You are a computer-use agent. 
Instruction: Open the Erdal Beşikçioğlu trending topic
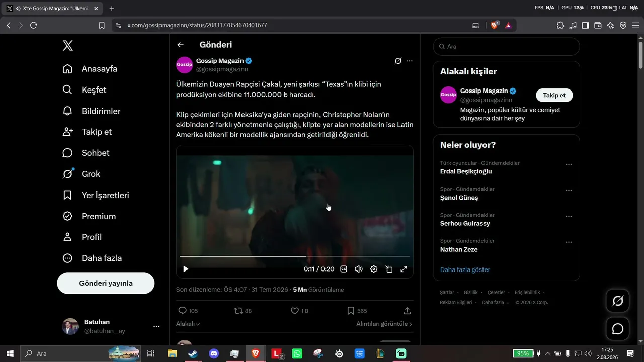[x=466, y=171]
